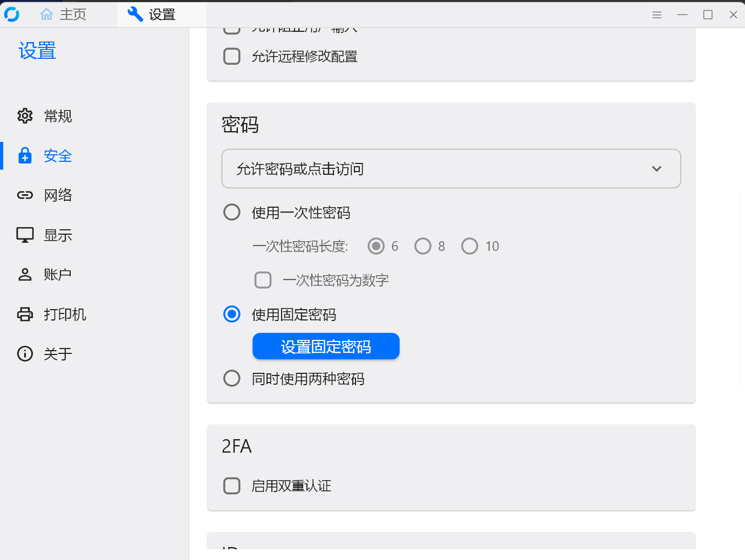Expand the password access mode selector chevron
The image size is (745, 560).
(657, 168)
